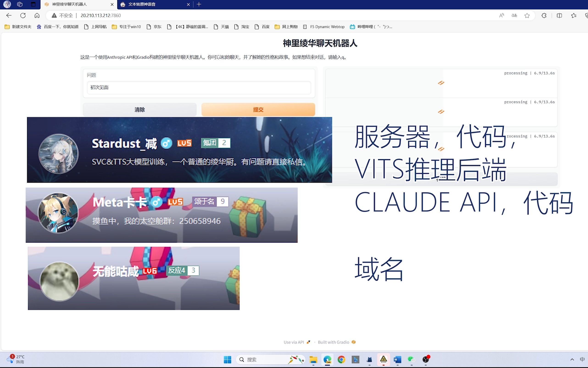Open WeChat from taskbar
588x368 pixels.
pyautogui.click(x=411, y=360)
